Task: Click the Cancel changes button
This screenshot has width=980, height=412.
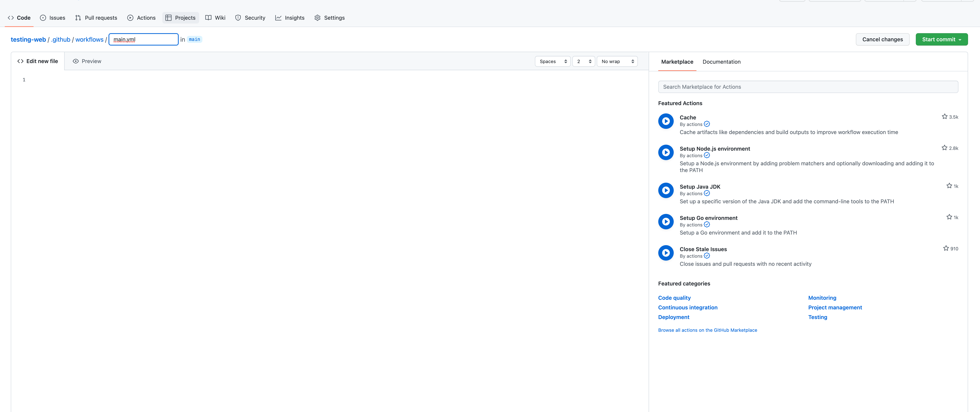Action: (x=882, y=39)
